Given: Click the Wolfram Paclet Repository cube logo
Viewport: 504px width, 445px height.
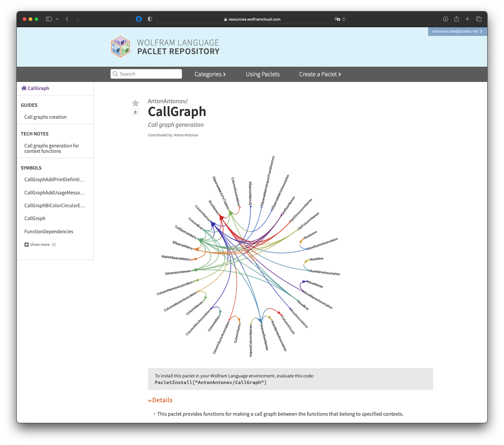Looking at the screenshot, I should [x=120, y=47].
